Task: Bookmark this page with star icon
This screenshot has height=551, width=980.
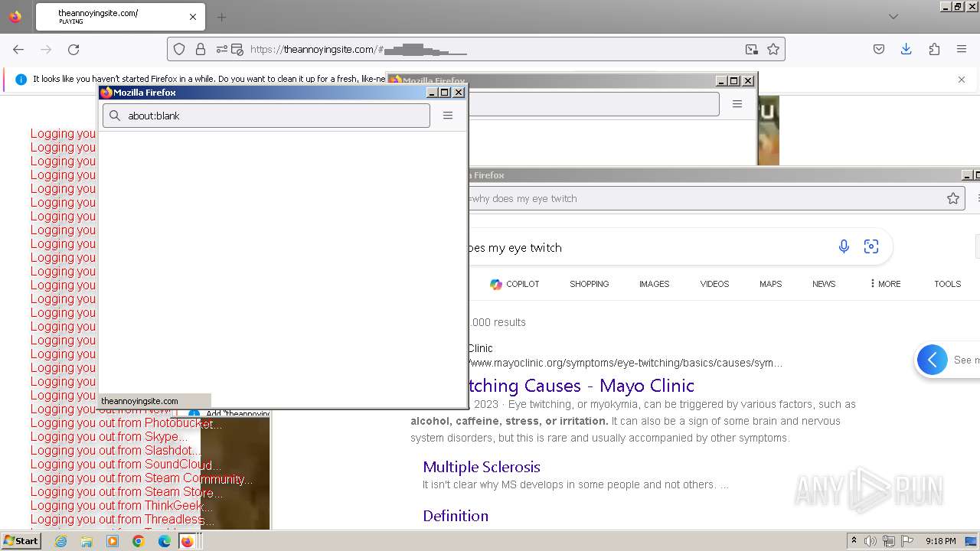Action: tap(773, 49)
